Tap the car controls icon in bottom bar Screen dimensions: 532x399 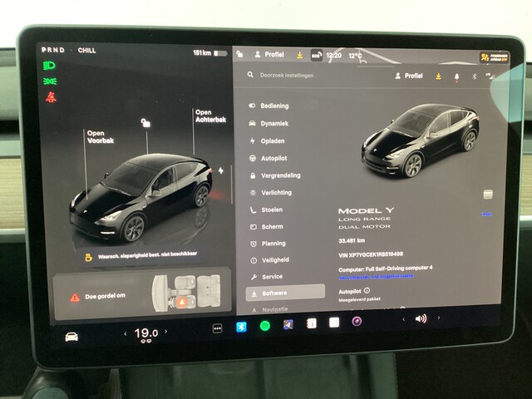pos(72,336)
